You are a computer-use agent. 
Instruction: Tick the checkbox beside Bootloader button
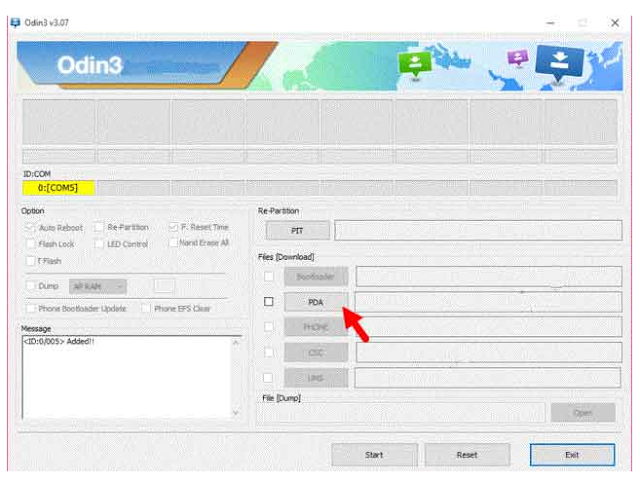269,276
